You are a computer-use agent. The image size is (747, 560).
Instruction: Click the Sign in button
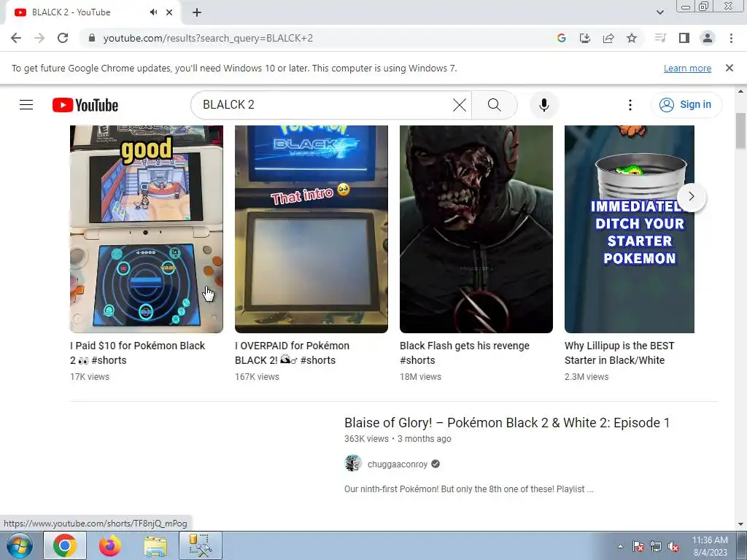tap(686, 105)
